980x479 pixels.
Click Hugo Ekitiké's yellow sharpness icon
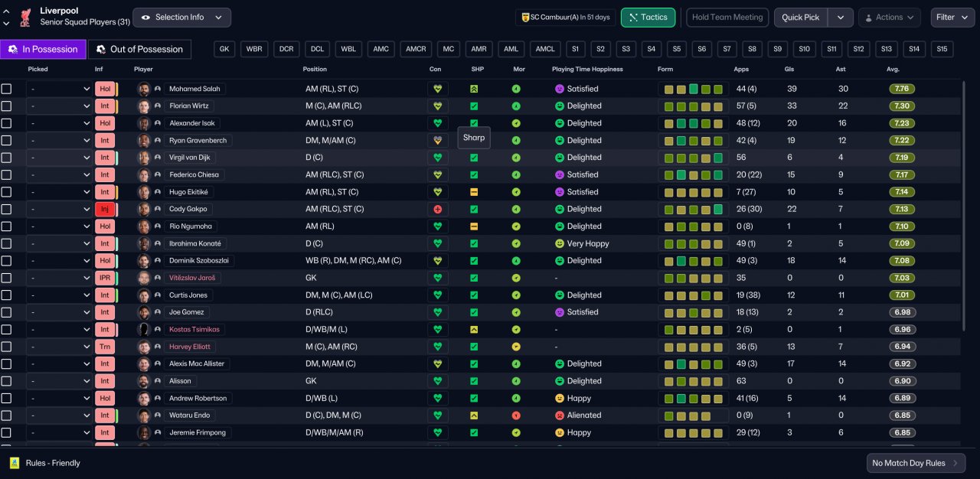474,192
